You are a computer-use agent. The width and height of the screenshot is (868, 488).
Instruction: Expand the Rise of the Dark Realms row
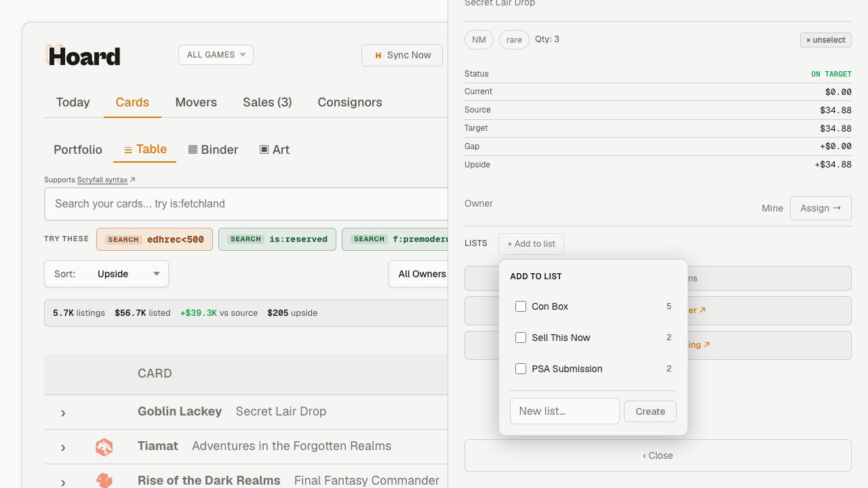tap(63, 482)
